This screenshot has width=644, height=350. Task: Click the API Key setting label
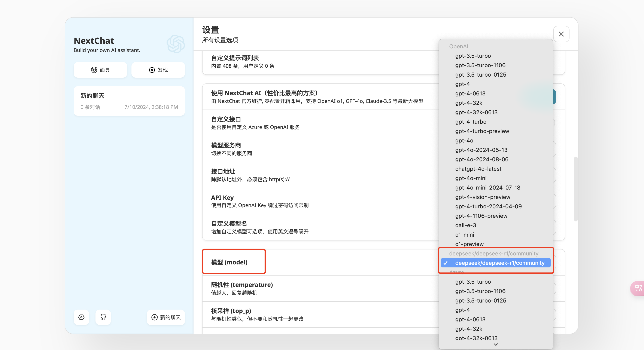click(x=222, y=198)
